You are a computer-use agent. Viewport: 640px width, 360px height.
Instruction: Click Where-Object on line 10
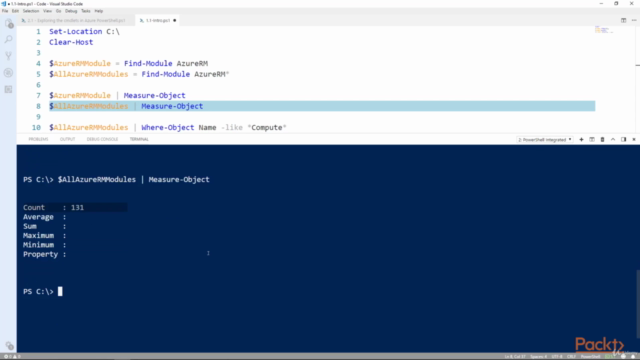(168, 127)
